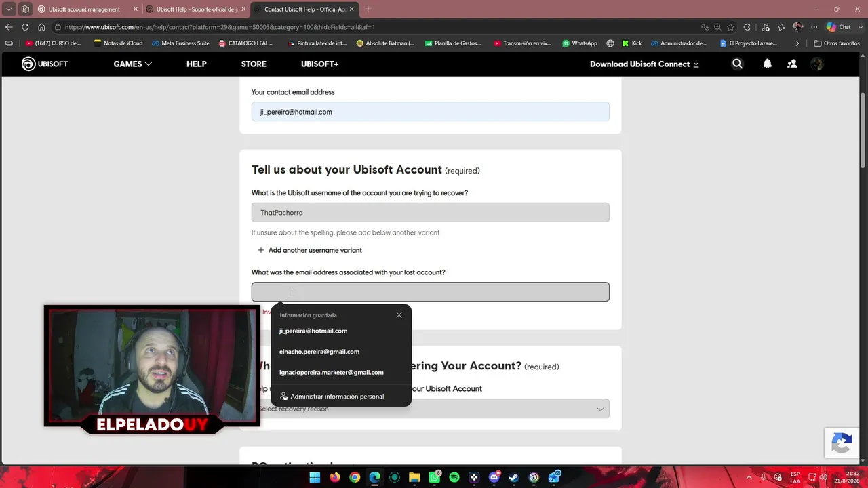Go to the browser home page

click(41, 27)
